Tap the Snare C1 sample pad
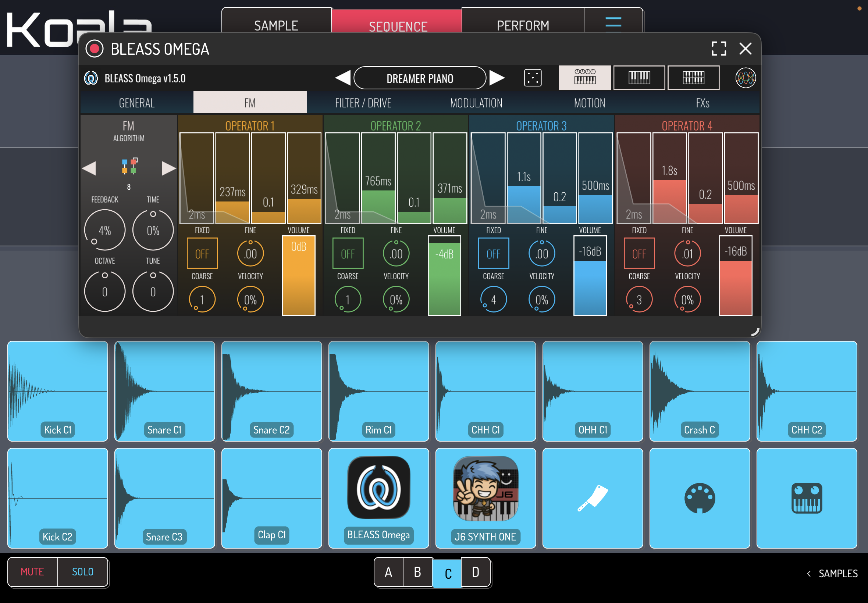Viewport: 868px width, 603px height. [x=165, y=391]
